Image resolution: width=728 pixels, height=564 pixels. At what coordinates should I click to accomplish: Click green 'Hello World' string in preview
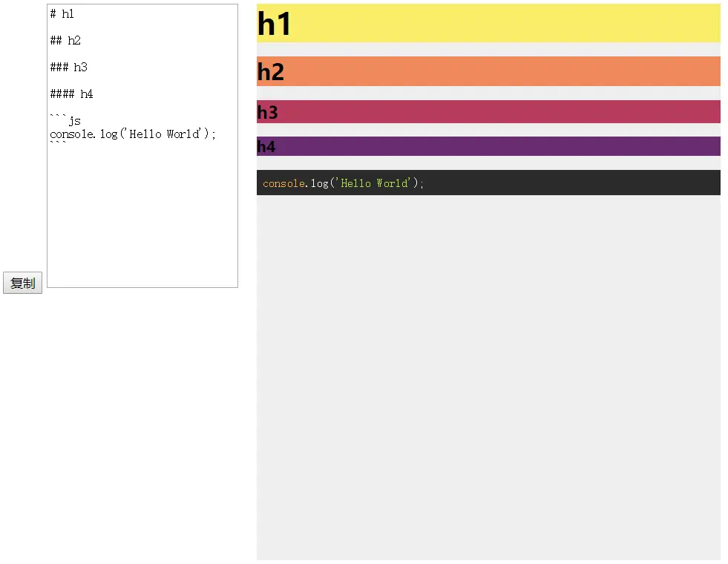pos(373,183)
